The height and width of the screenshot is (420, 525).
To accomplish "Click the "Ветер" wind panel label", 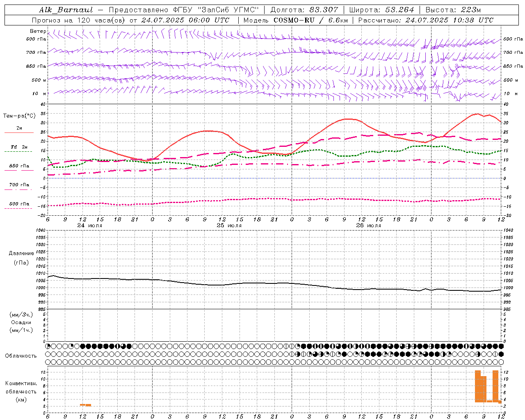I will tap(38, 31).
